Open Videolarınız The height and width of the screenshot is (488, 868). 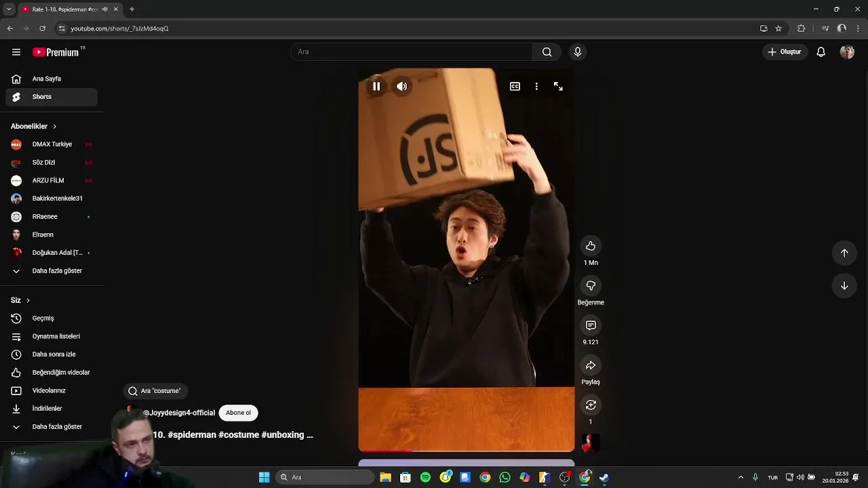(x=52, y=390)
